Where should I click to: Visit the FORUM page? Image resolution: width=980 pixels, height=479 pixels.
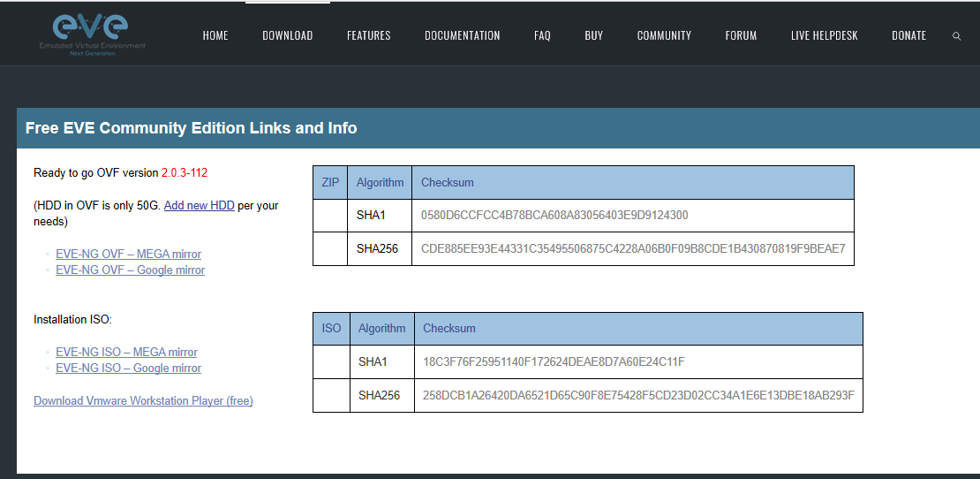click(x=742, y=35)
